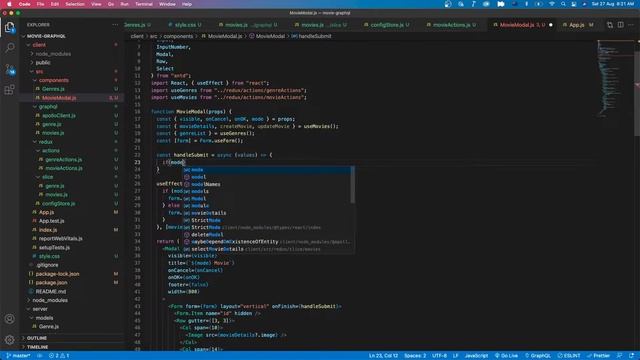Switch to the style.css tab
640x360 pixels.
pyautogui.click(x=184, y=25)
